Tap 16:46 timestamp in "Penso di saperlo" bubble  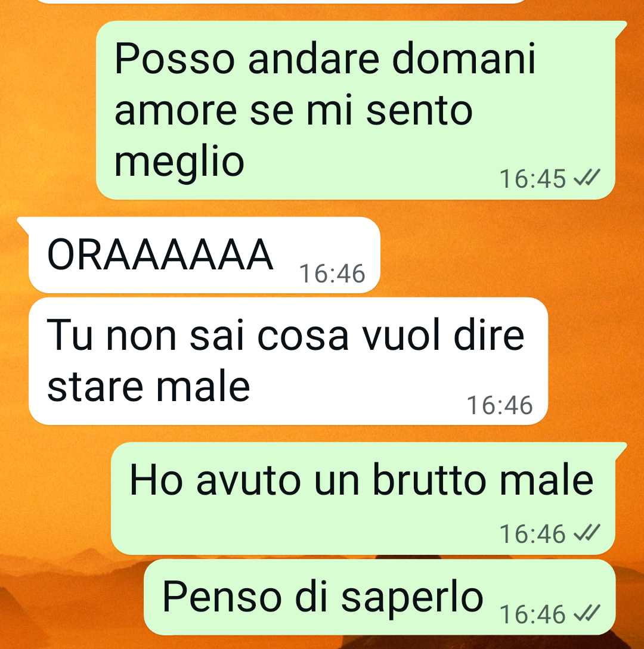(532, 614)
